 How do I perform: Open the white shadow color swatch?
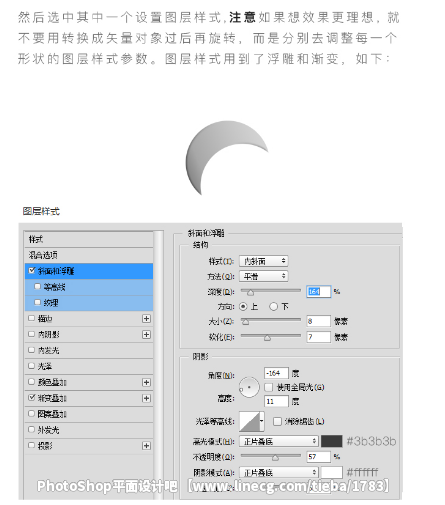click(332, 472)
